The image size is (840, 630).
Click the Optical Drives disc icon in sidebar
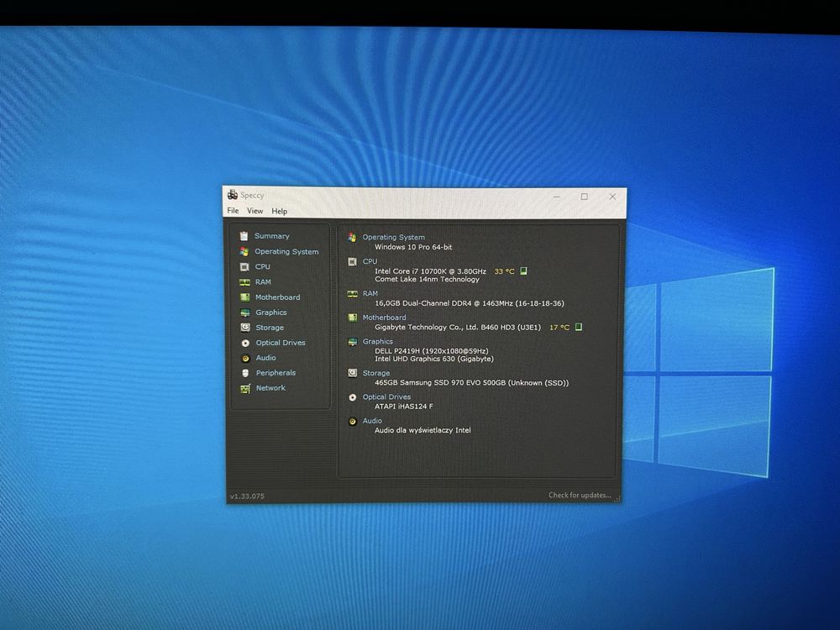click(x=245, y=343)
